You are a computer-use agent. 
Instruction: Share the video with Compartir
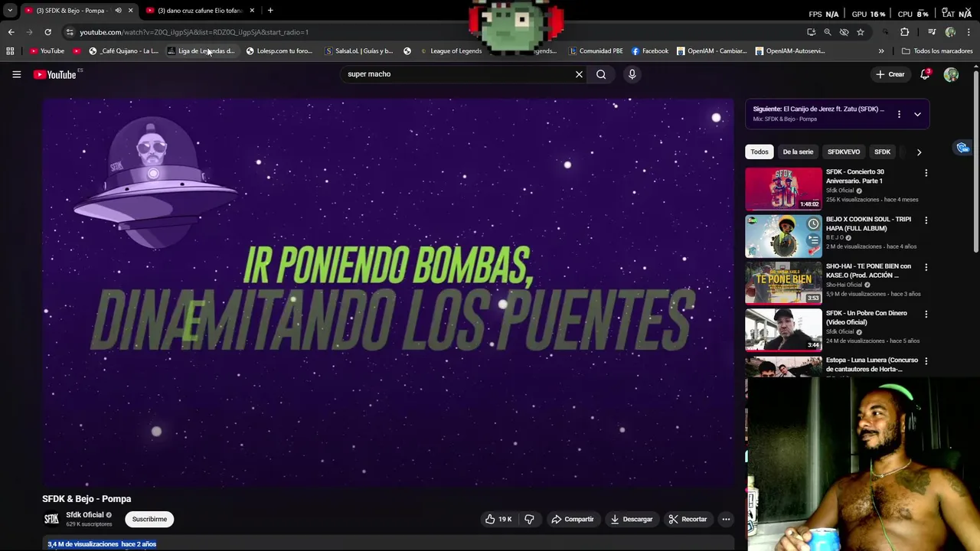pyautogui.click(x=573, y=519)
